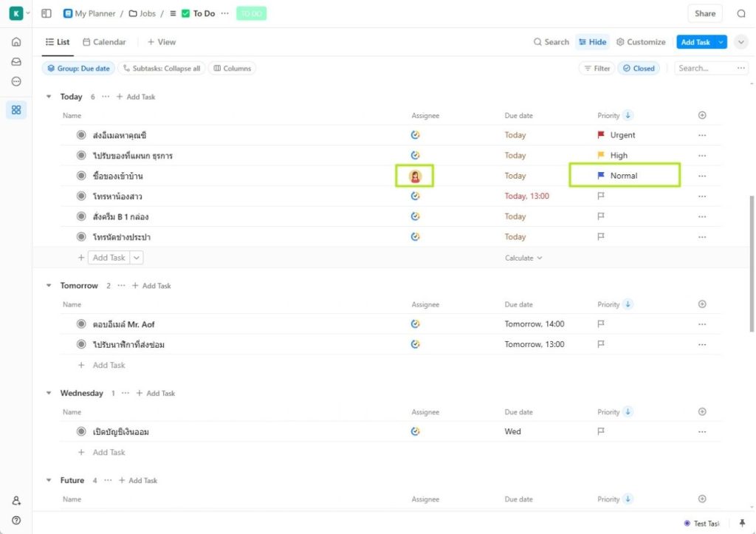Toggle status circle of ซื้อของเข้าบ้าน
Image resolution: width=756 pixels, height=534 pixels.
[81, 176]
